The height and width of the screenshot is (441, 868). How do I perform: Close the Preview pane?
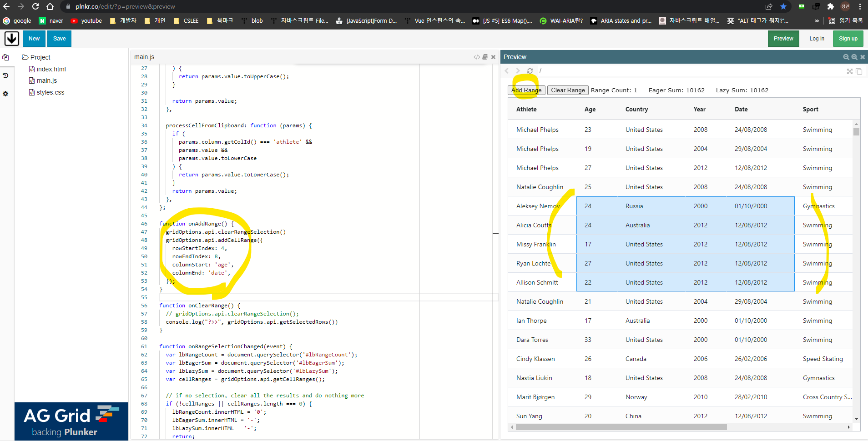863,57
